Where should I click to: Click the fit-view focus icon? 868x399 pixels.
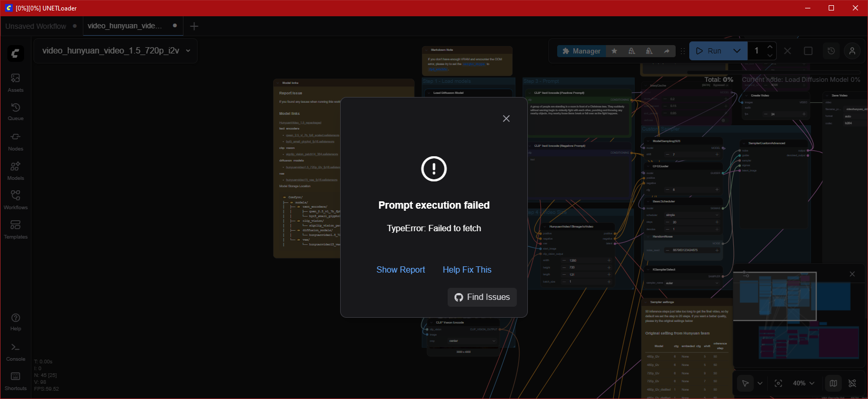coord(778,383)
